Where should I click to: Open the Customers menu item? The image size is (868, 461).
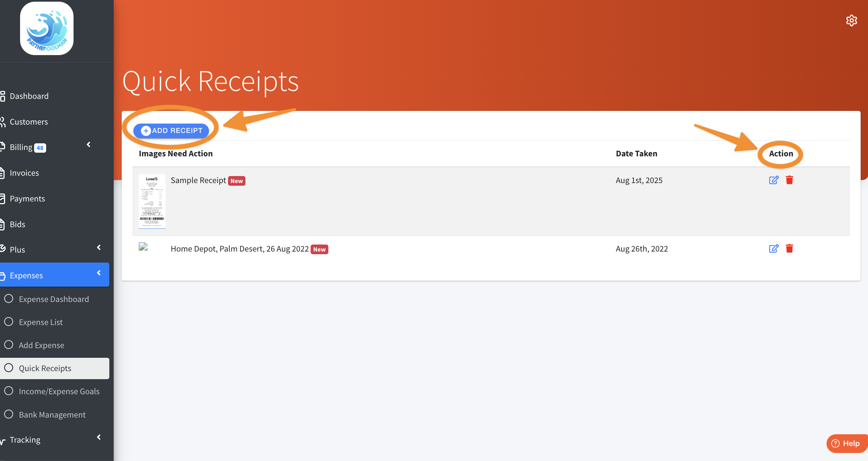(29, 122)
